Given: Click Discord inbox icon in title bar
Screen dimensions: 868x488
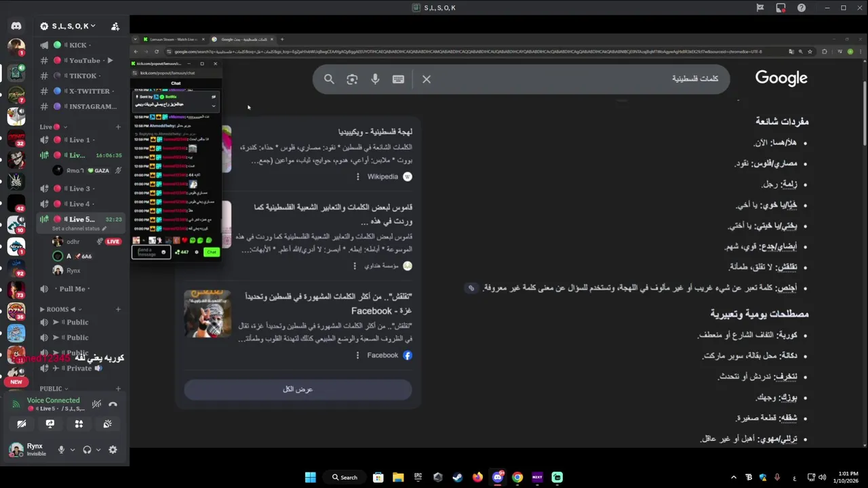Looking at the screenshot, I should click(781, 7).
